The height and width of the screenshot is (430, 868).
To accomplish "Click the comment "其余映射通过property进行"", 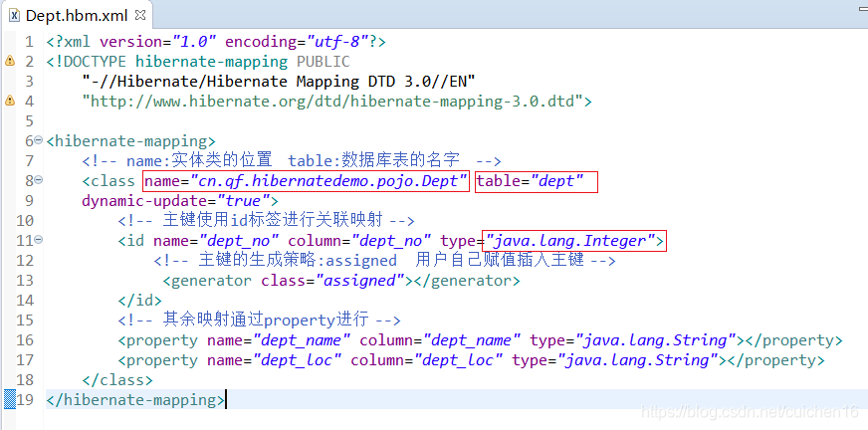I will pyautogui.click(x=259, y=321).
